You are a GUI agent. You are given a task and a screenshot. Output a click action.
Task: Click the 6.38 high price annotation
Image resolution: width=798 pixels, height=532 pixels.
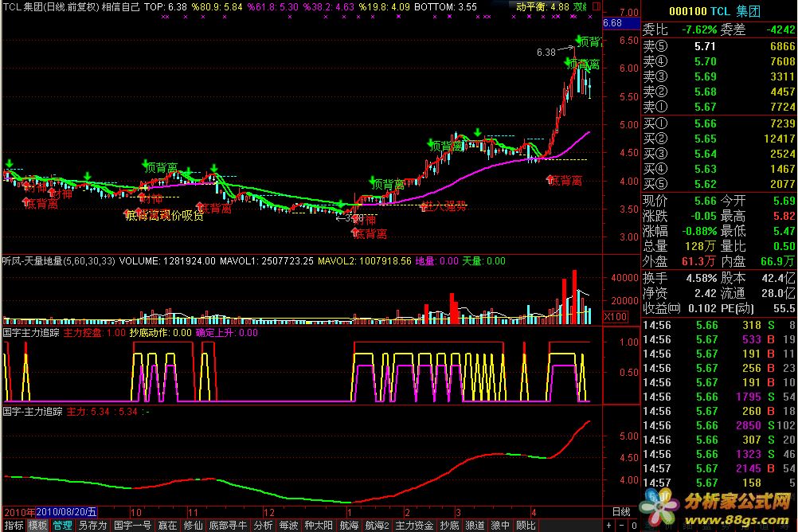point(546,52)
